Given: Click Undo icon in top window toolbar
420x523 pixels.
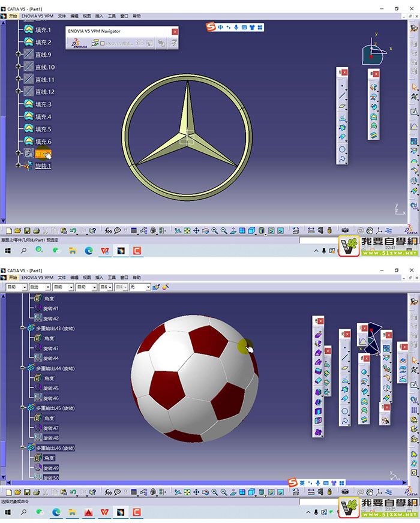Looking at the screenshot, I should [73, 230].
